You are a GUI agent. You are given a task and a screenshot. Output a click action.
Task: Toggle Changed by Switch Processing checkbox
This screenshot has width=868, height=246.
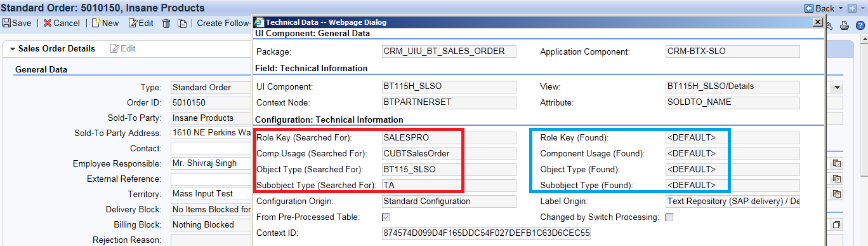click(669, 217)
